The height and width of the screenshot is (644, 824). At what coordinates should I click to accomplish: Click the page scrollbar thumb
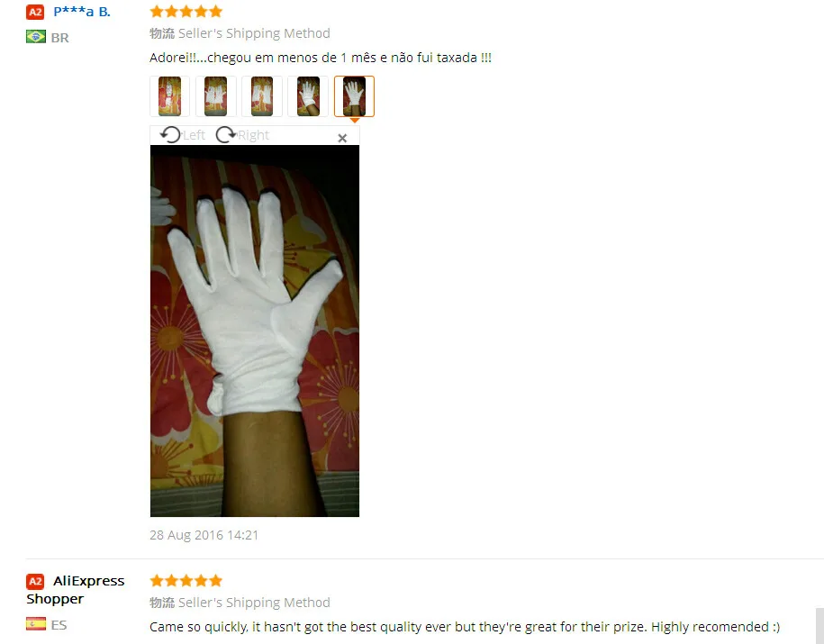819,626
